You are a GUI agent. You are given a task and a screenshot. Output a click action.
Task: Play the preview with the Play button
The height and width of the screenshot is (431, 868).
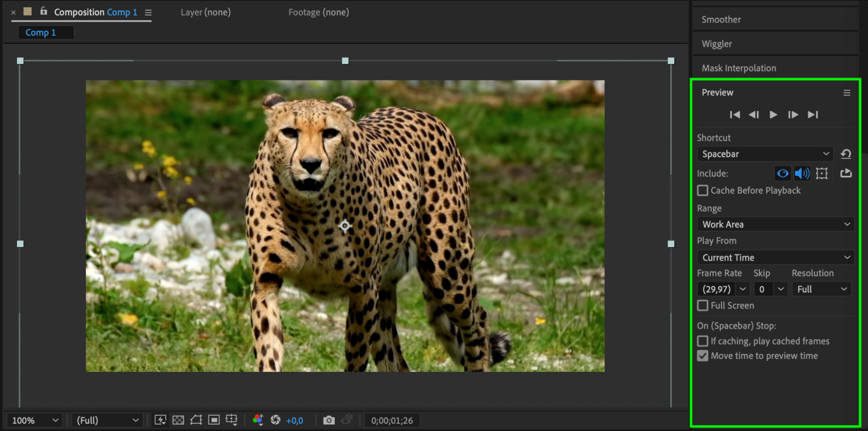(x=773, y=115)
